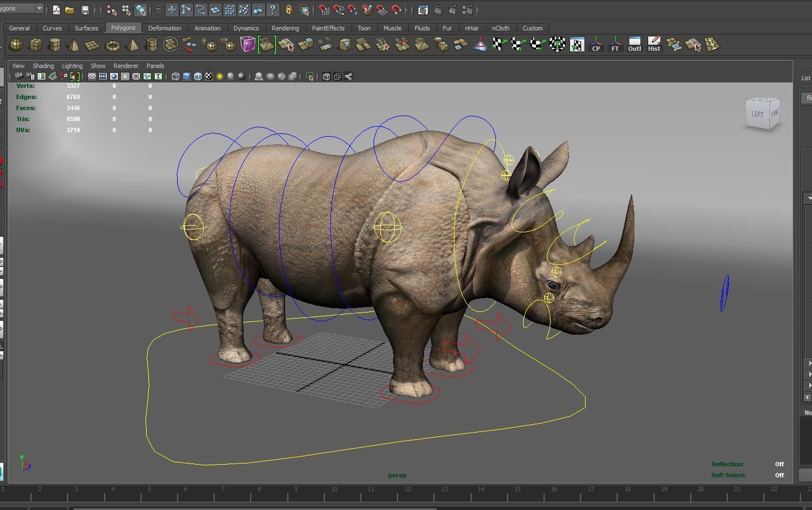
Task: Click the purple smooth cube shelf icon
Action: 247,45
